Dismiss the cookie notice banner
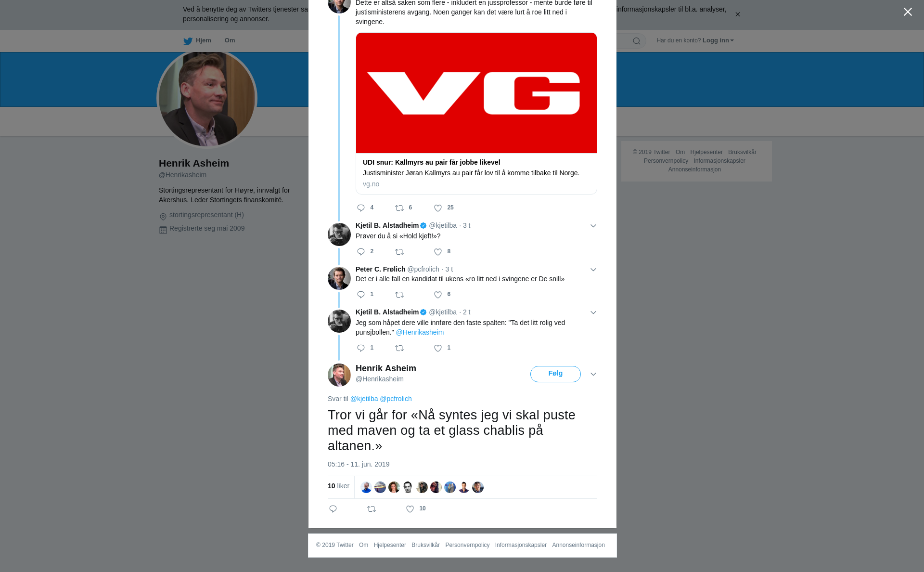This screenshot has height=572, width=924. [737, 14]
